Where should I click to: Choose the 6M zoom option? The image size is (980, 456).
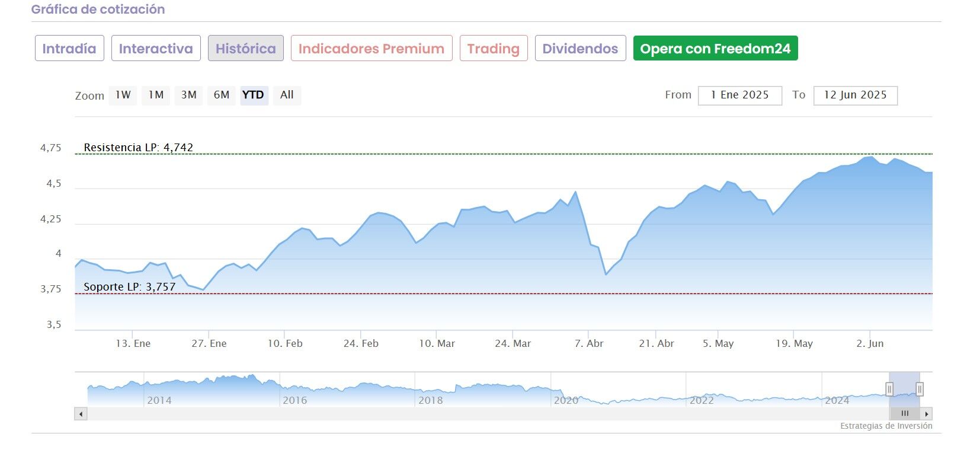click(222, 95)
